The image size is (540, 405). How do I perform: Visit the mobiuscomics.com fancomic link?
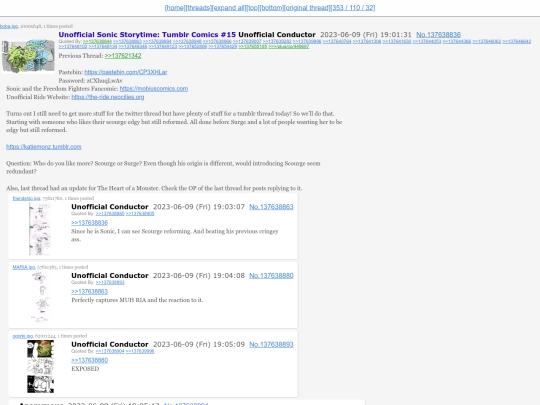click(154, 89)
